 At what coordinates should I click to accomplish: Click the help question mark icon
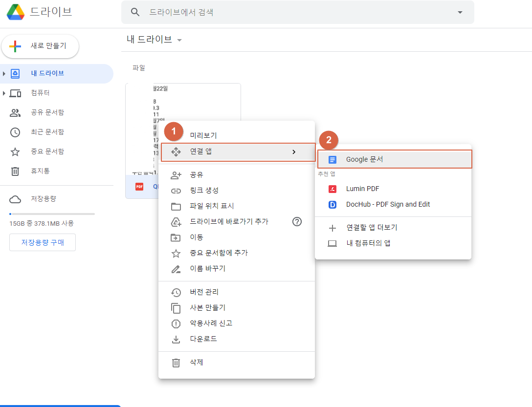(297, 222)
